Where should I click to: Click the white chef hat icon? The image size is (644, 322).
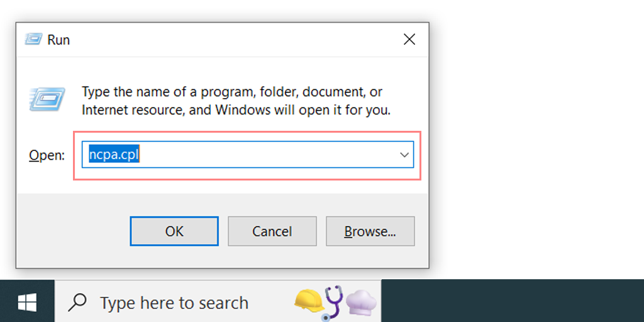coord(360,303)
